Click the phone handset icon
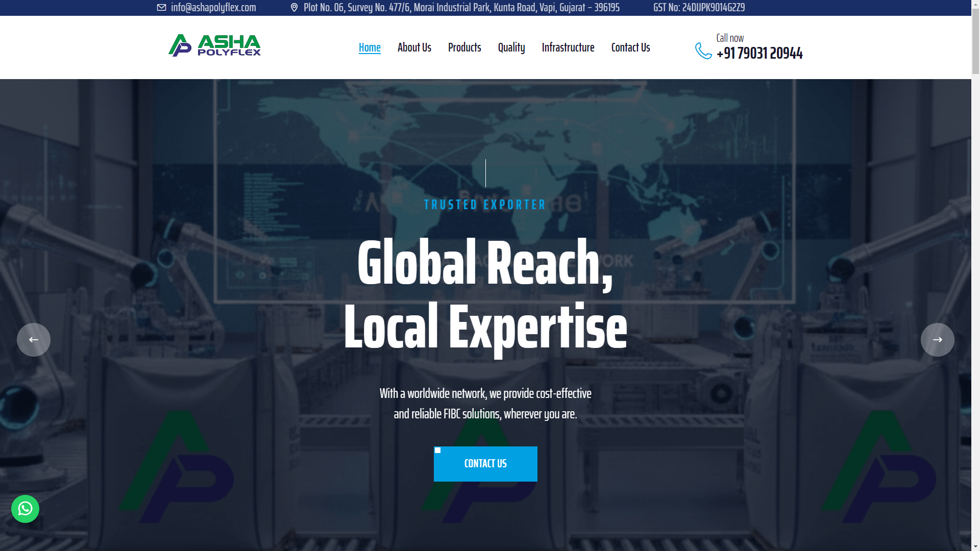 pyautogui.click(x=703, y=51)
